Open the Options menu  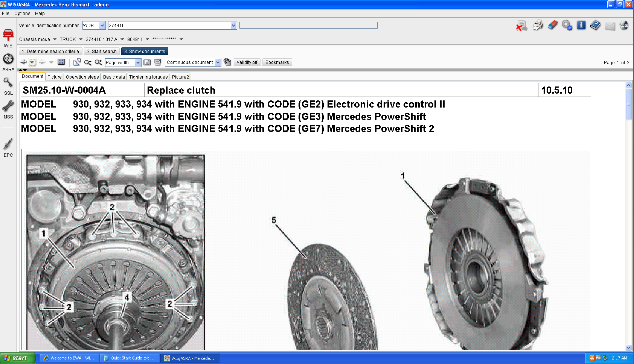(x=22, y=14)
